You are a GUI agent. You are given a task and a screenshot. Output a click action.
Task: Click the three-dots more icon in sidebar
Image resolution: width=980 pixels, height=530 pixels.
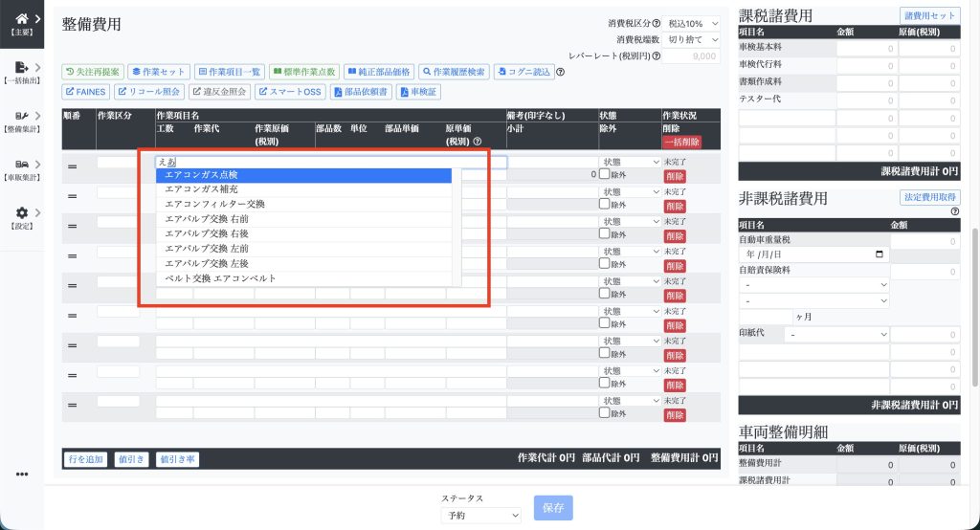tap(21, 475)
